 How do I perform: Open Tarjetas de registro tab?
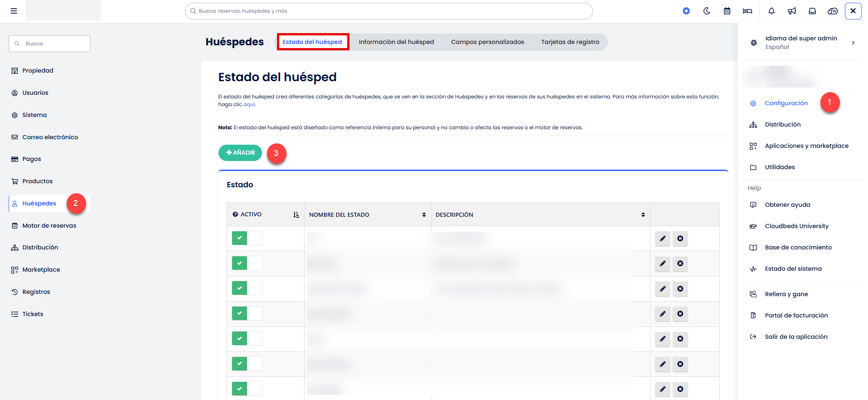(x=570, y=42)
